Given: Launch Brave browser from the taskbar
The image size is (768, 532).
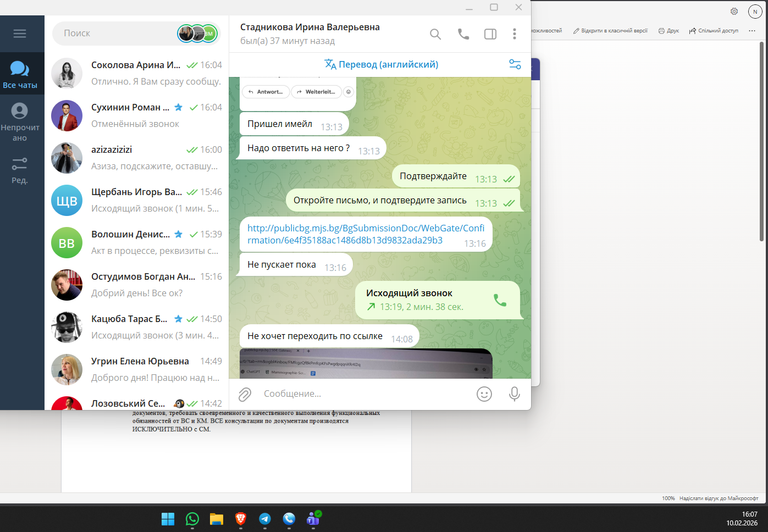Looking at the screenshot, I should [x=241, y=519].
